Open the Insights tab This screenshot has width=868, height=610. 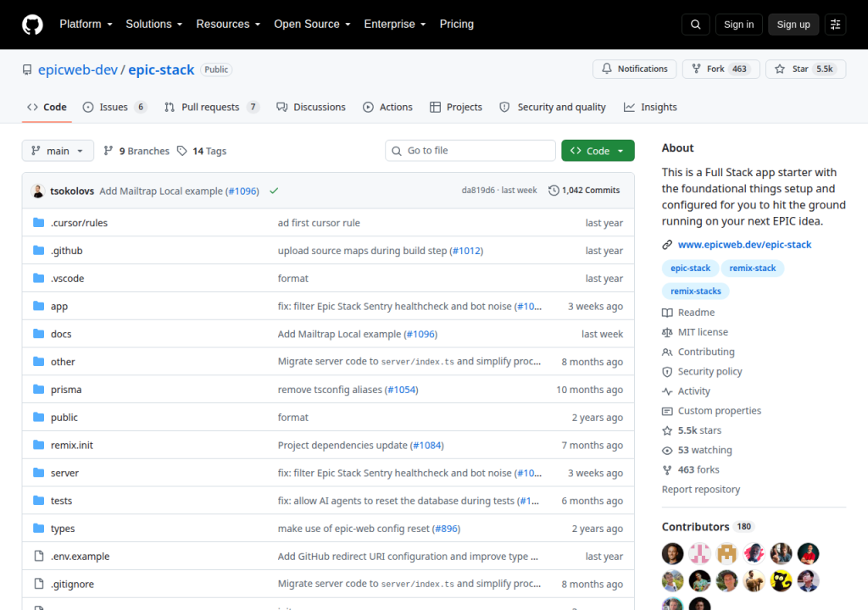(x=650, y=107)
